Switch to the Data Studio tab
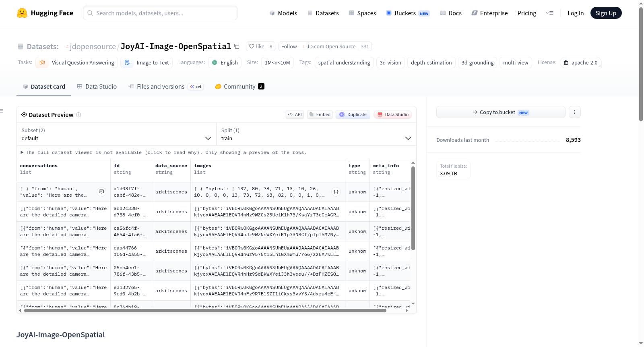This screenshot has height=347, width=644. click(x=97, y=86)
